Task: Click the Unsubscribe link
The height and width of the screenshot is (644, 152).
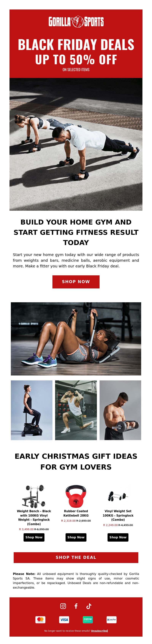Action: [99, 631]
